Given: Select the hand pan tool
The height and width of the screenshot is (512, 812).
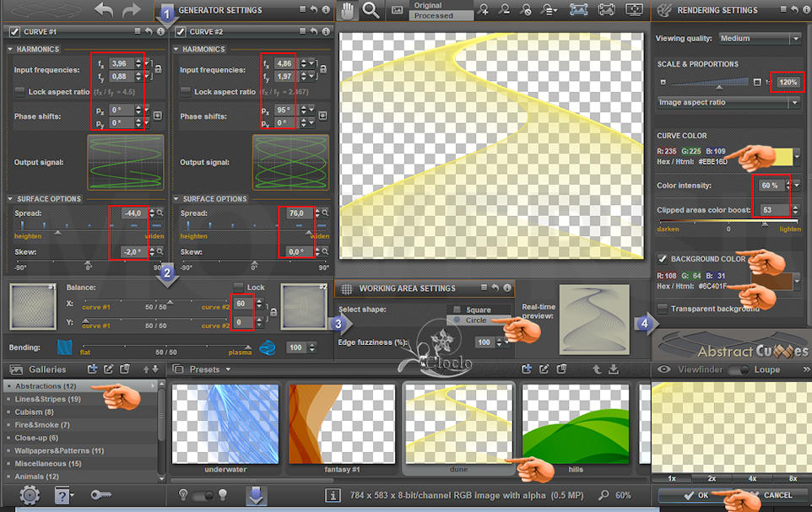Looking at the screenshot, I should tap(346, 10).
